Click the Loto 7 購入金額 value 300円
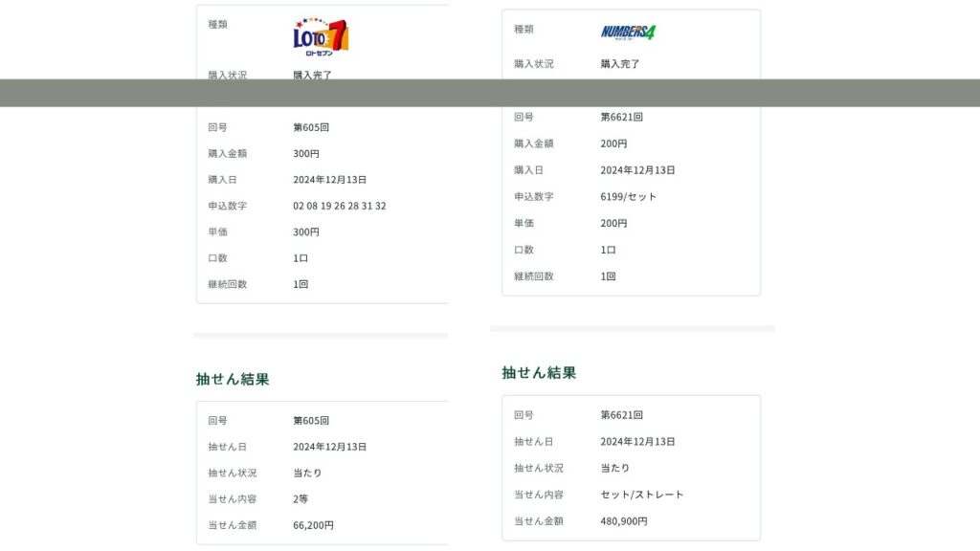 click(x=306, y=153)
